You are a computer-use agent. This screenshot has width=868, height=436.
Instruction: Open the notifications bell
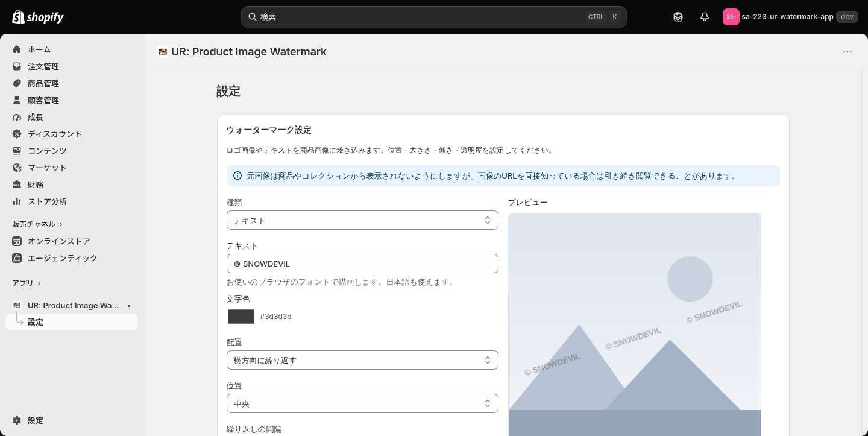click(705, 17)
